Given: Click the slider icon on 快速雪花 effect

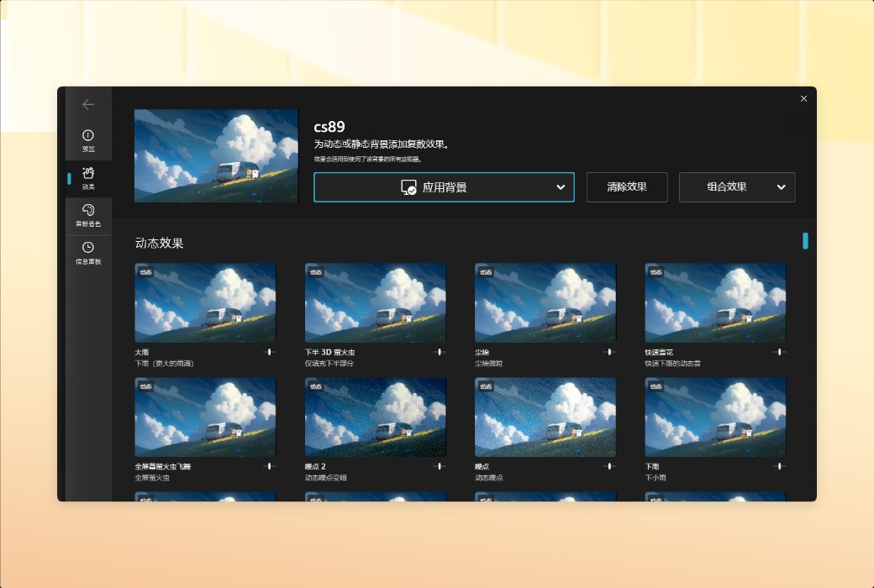Looking at the screenshot, I should tap(778, 352).
